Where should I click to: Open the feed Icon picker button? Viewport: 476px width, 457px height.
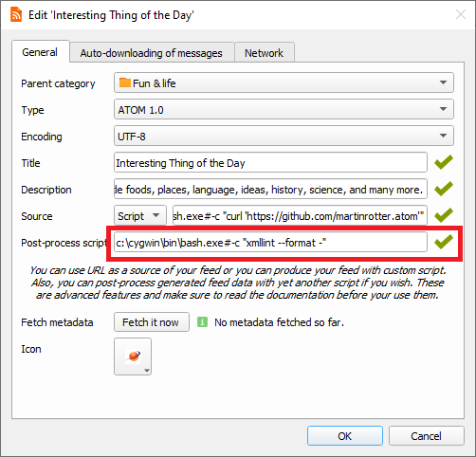click(x=133, y=356)
